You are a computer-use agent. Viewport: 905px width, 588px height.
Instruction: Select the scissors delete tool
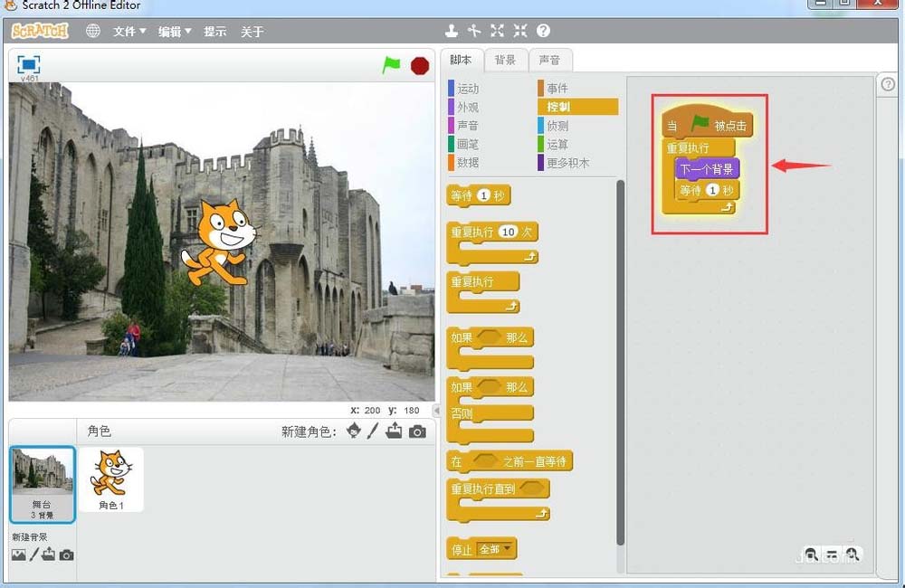pos(474,30)
